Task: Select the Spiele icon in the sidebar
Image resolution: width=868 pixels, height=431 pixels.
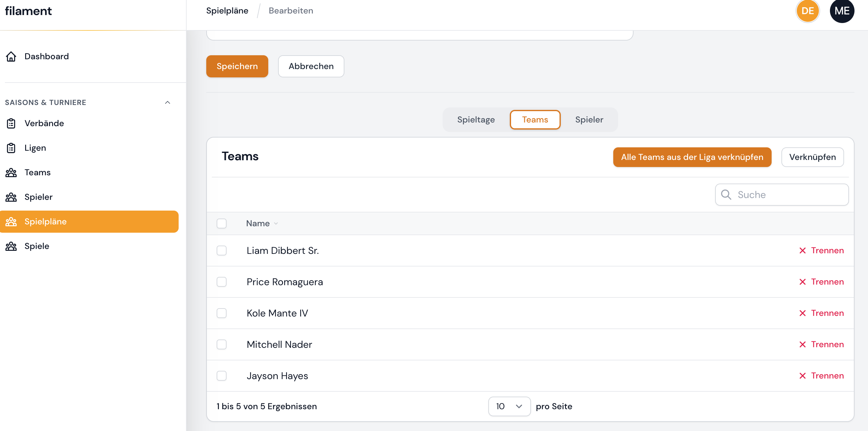Action: pos(11,246)
